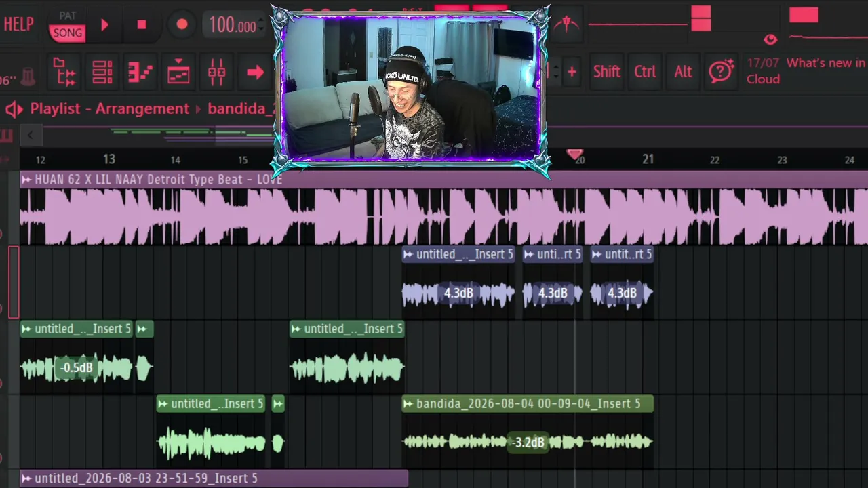Select the HUAN 62 X LIL NAAY clip title
This screenshot has width=868, height=488.
159,179
